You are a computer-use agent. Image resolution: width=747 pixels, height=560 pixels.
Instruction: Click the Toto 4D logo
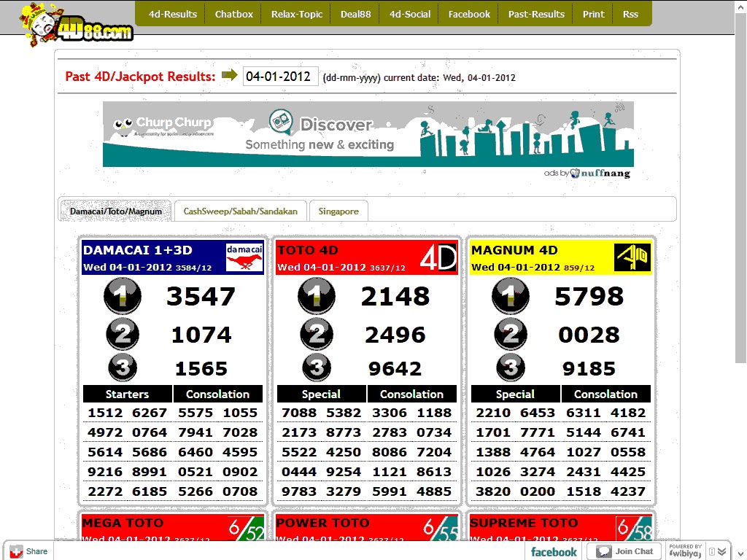(x=438, y=257)
